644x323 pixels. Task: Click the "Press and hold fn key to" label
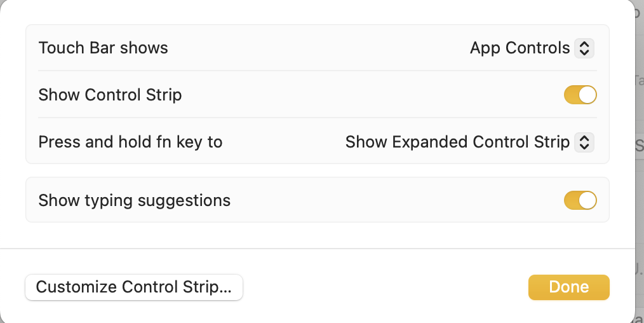131,142
